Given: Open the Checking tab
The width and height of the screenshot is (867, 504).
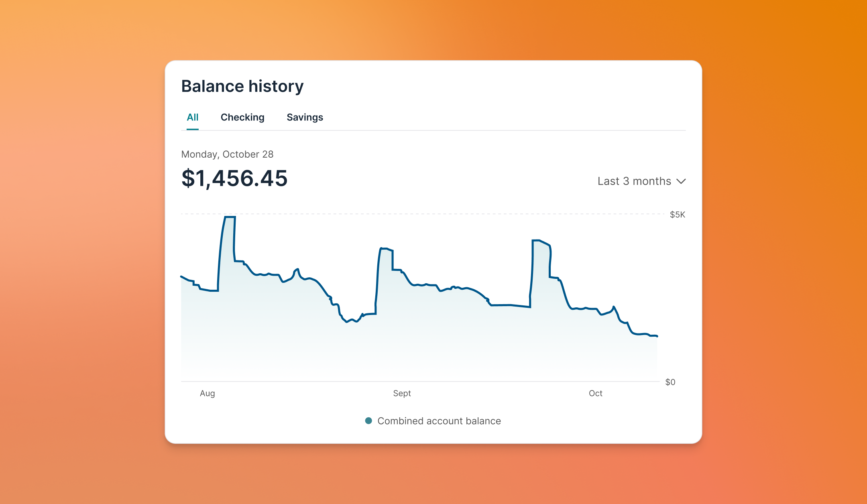Looking at the screenshot, I should [242, 117].
